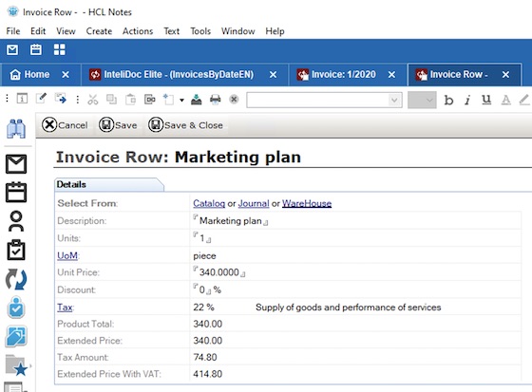Click the Save button

tap(118, 125)
